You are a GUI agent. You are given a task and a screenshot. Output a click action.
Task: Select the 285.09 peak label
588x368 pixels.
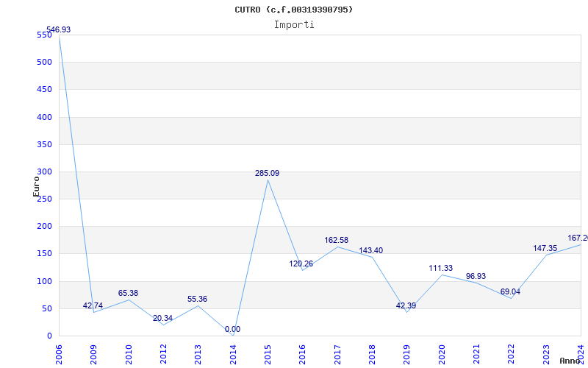(267, 174)
